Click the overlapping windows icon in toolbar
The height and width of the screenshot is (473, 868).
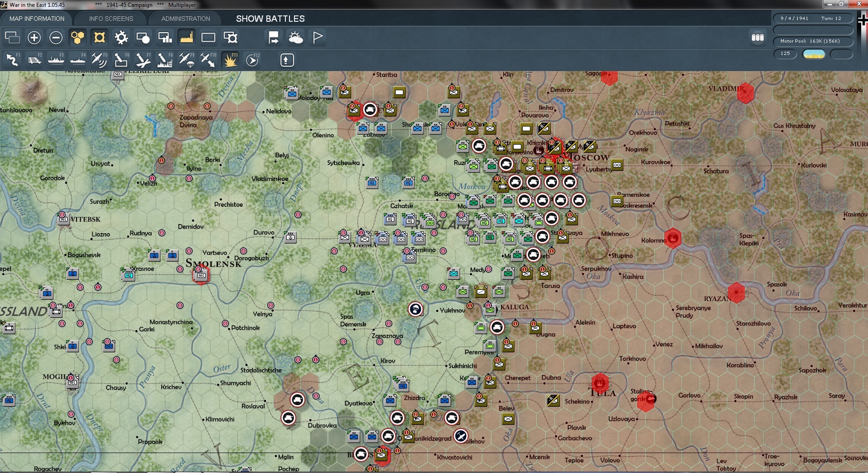tap(12, 37)
